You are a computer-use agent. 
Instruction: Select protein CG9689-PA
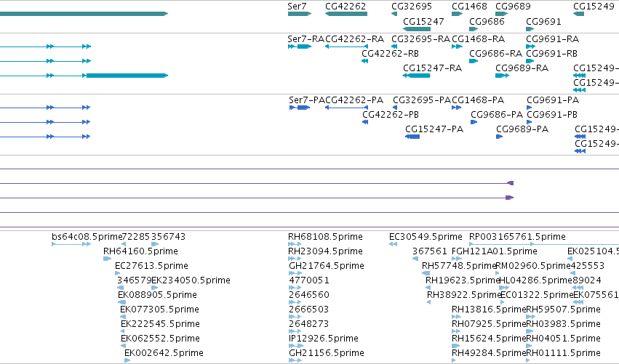[522, 129]
